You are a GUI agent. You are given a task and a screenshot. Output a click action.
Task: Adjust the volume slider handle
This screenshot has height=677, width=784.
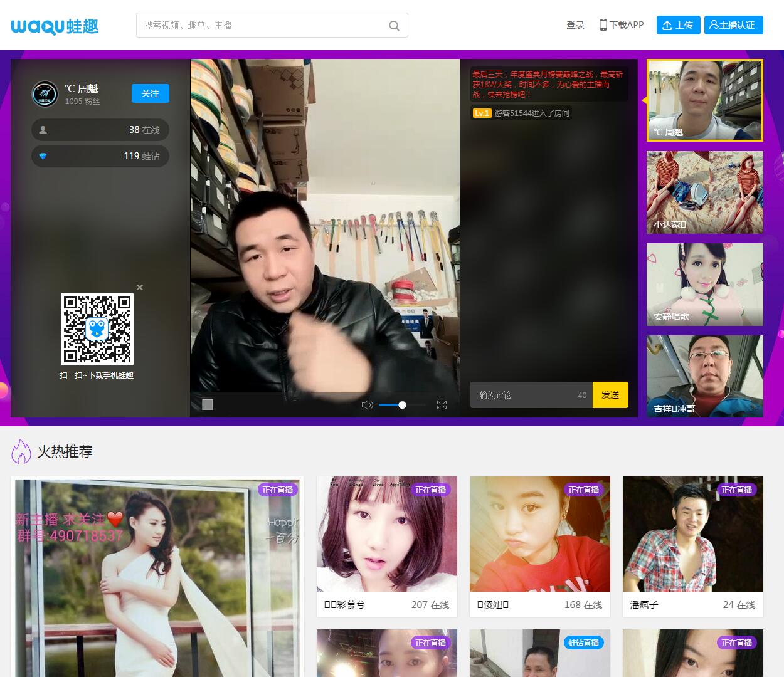coord(402,405)
